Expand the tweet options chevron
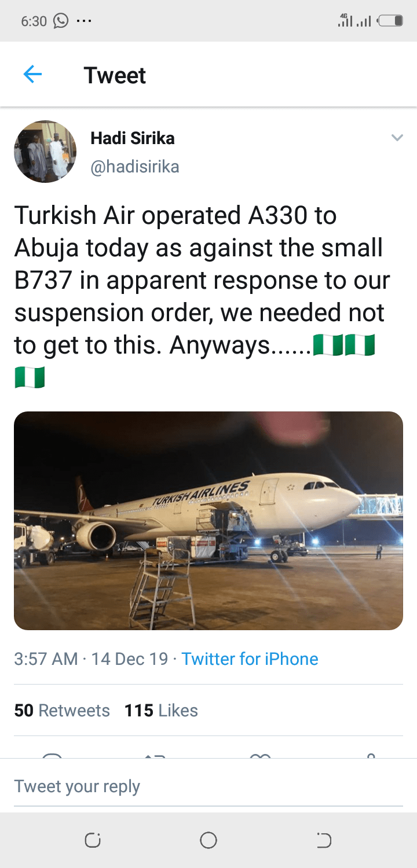The width and height of the screenshot is (417, 868). pyautogui.click(x=397, y=138)
